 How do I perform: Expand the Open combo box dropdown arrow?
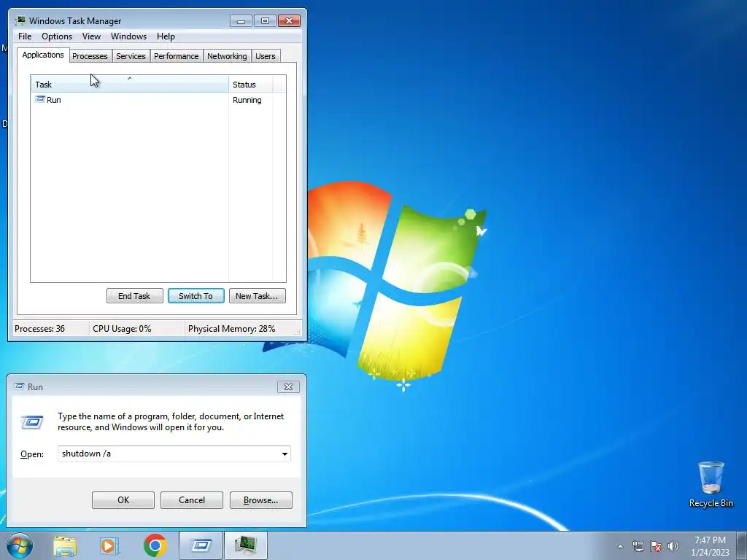pyautogui.click(x=285, y=454)
